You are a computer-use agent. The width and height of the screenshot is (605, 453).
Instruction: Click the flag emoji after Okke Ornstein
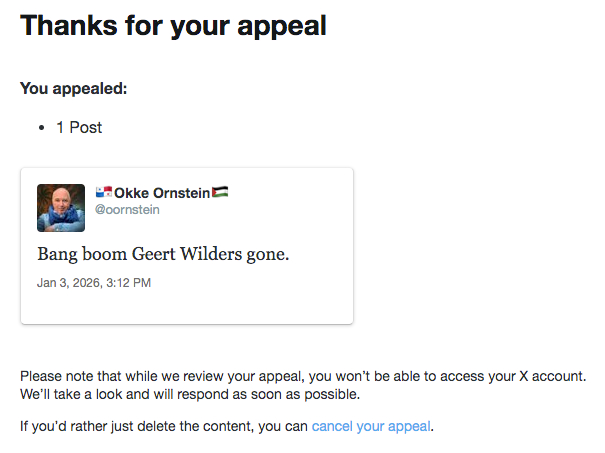click(x=221, y=192)
